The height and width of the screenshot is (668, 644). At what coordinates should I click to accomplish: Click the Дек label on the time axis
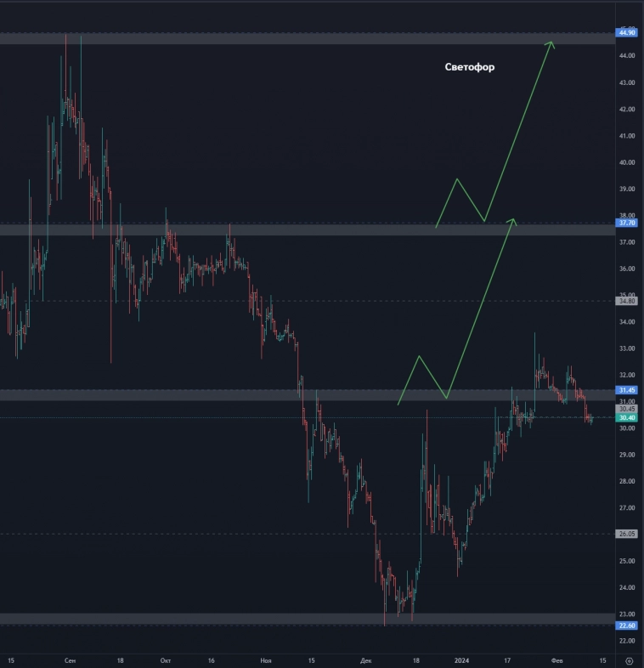[x=365, y=660]
